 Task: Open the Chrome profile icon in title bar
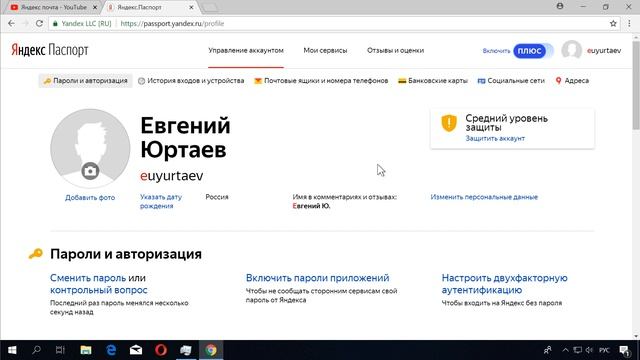point(560,6)
